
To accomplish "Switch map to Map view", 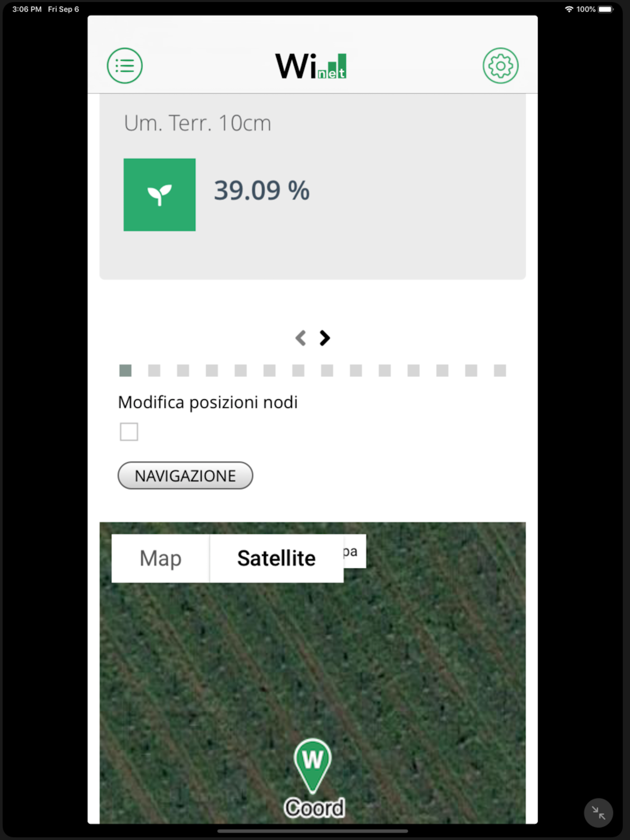I will 160,558.
